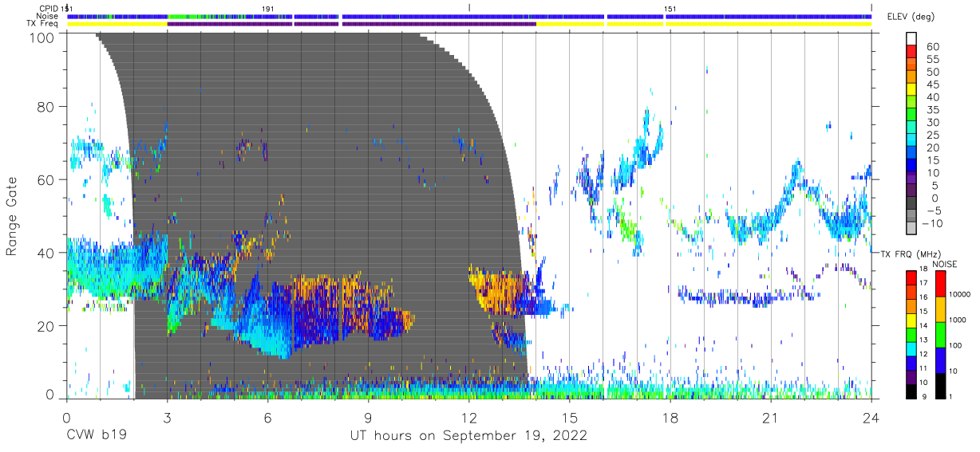Click the x-axis tick label '15'
The image size is (980, 452).
coord(569,418)
